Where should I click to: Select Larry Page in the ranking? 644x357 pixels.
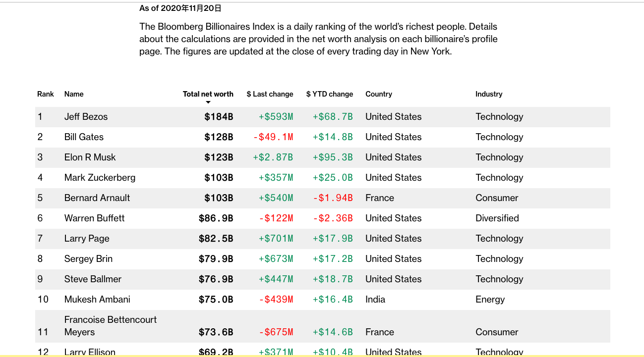click(87, 239)
